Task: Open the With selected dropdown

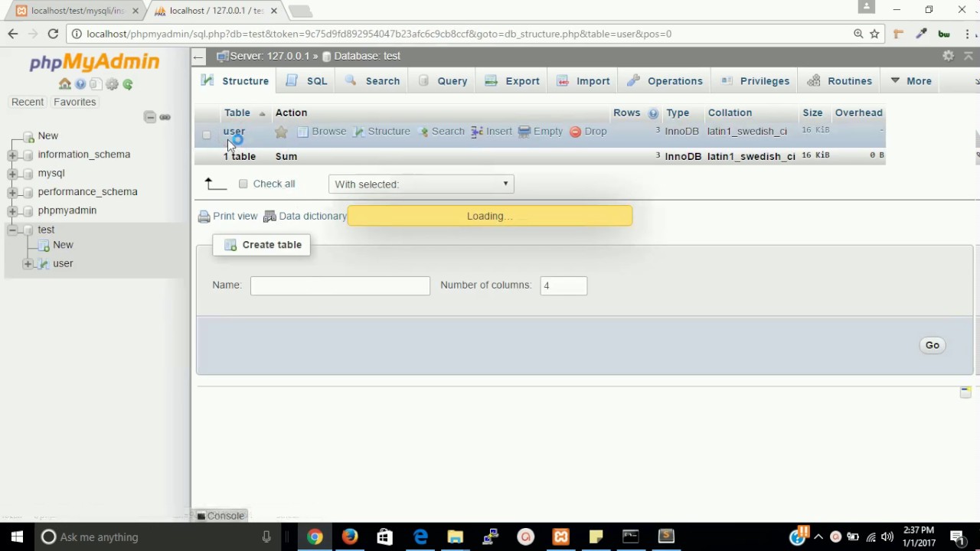Action: 421,184
